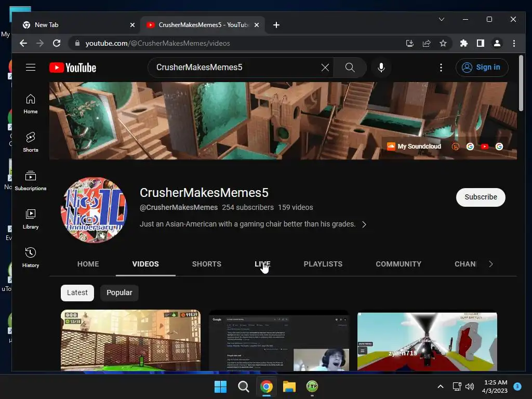Close the CrusherMakesMemes5 YouTube tab
The width and height of the screenshot is (532, 399).
pos(257,25)
